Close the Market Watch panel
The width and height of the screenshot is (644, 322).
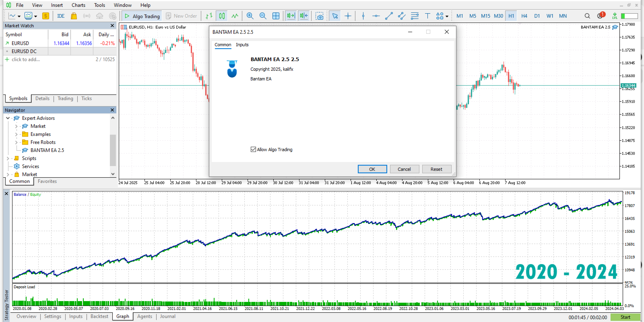[x=112, y=26]
